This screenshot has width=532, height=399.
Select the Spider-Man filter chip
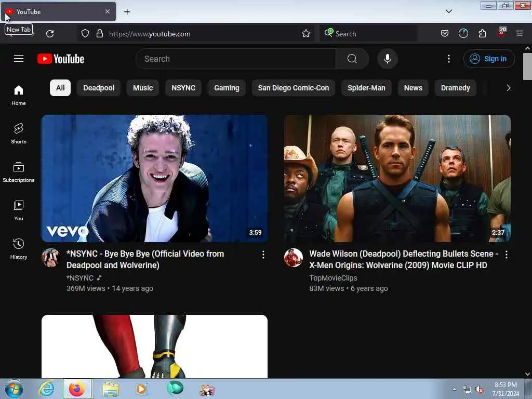click(x=366, y=88)
